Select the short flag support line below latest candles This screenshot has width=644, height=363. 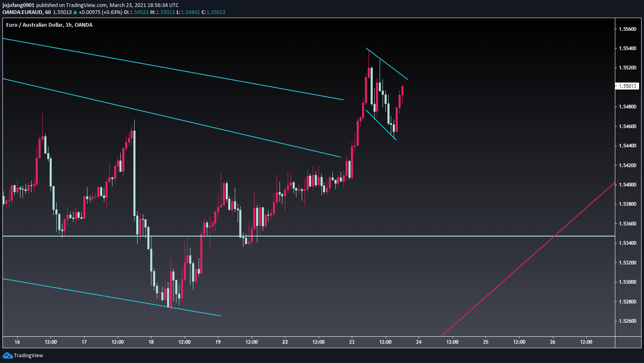(381, 125)
